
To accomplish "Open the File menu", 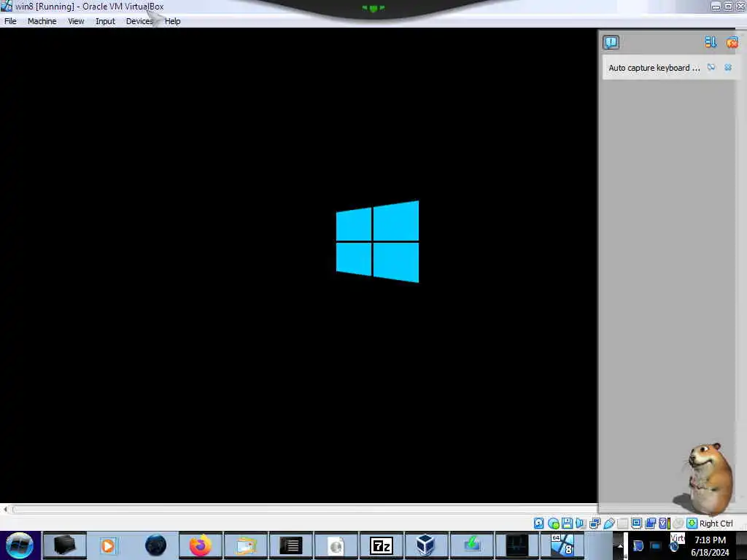I will point(10,21).
